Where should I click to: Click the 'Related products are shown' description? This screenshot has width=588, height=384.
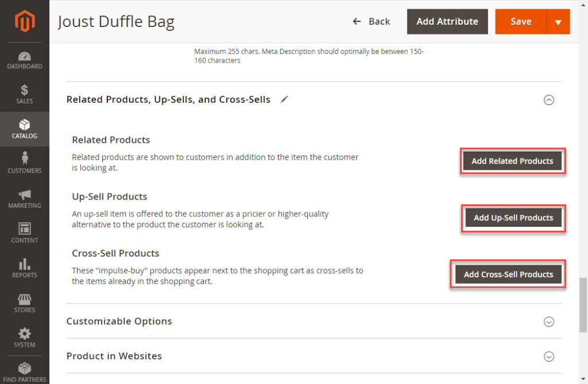215,162
